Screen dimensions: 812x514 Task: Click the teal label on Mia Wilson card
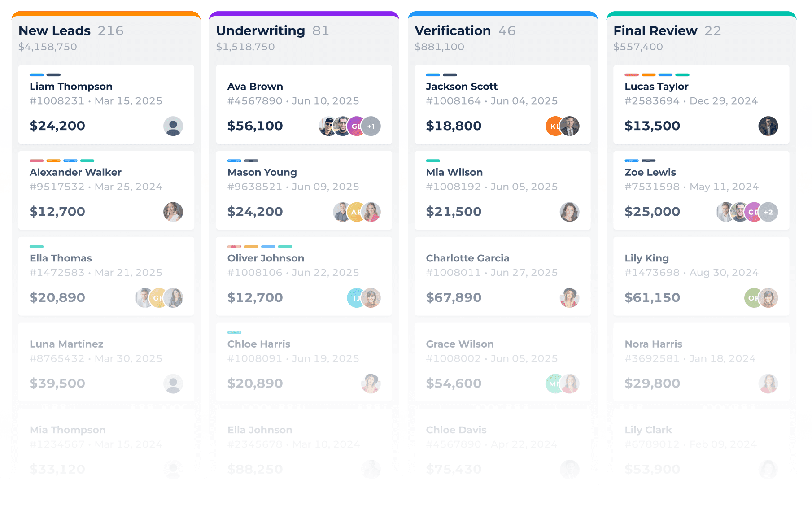coord(433,161)
